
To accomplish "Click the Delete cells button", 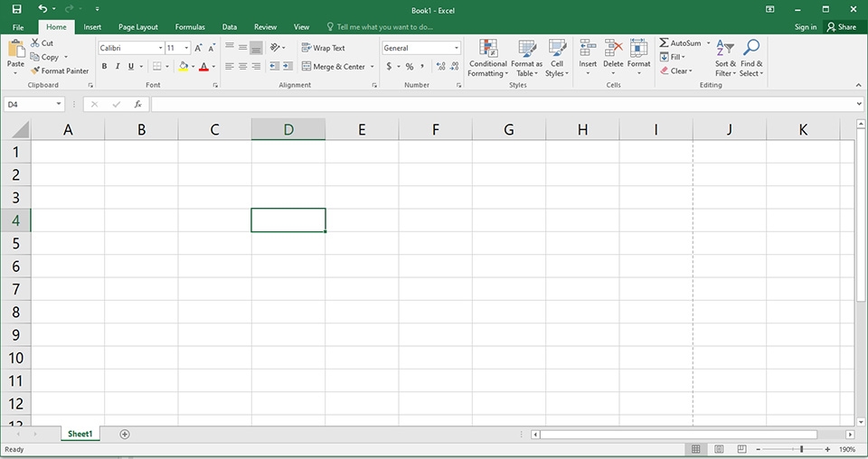I will pyautogui.click(x=613, y=57).
